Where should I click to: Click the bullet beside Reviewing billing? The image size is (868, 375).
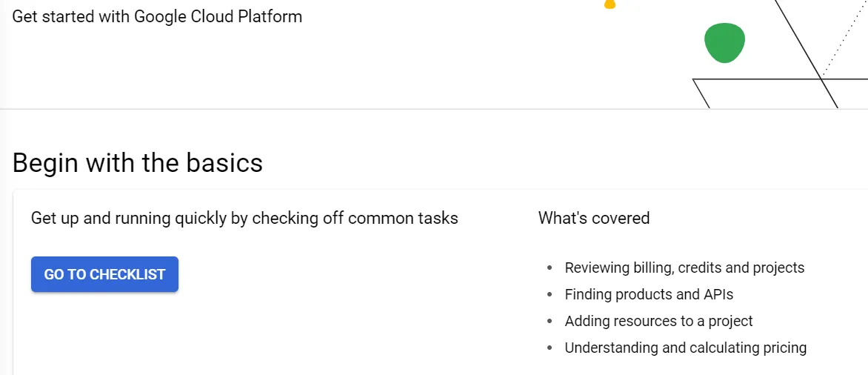pyautogui.click(x=549, y=268)
